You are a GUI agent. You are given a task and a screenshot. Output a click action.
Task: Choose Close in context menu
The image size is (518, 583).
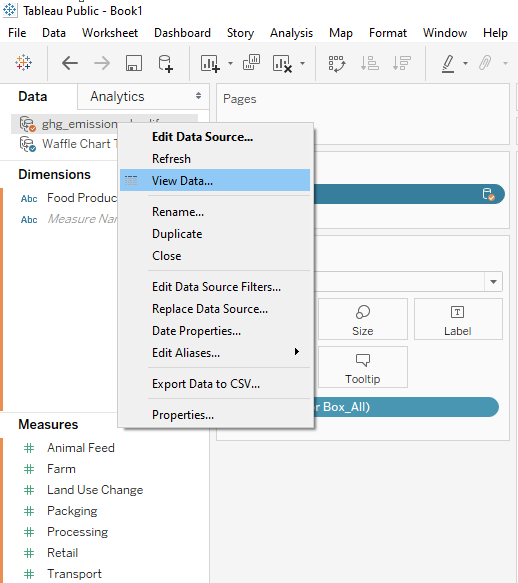[x=215, y=256]
